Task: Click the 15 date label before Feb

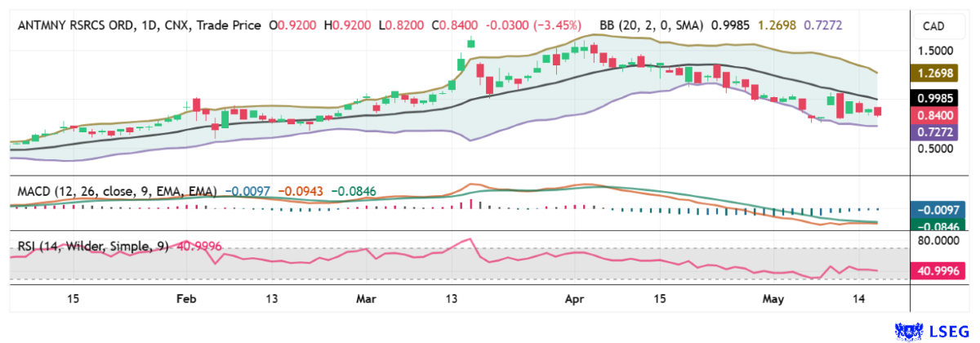Action: (x=73, y=300)
